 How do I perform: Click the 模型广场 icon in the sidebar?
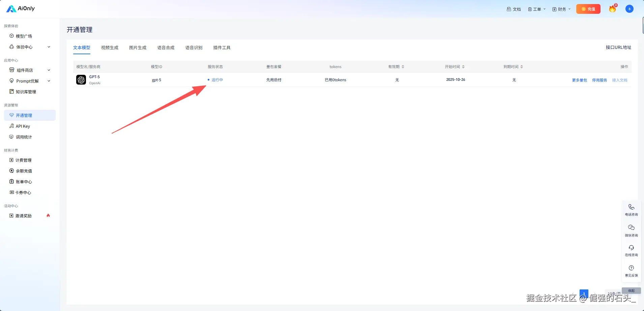point(11,36)
